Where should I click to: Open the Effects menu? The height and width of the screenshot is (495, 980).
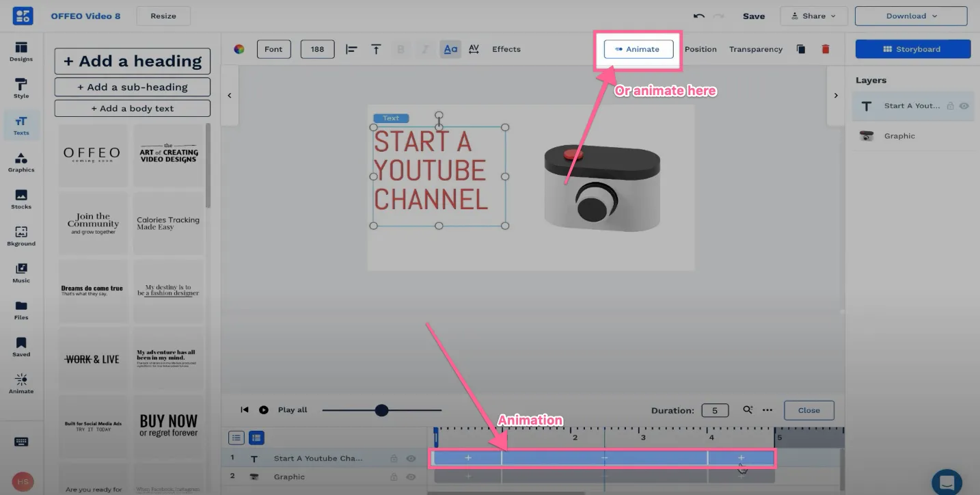[506, 49]
